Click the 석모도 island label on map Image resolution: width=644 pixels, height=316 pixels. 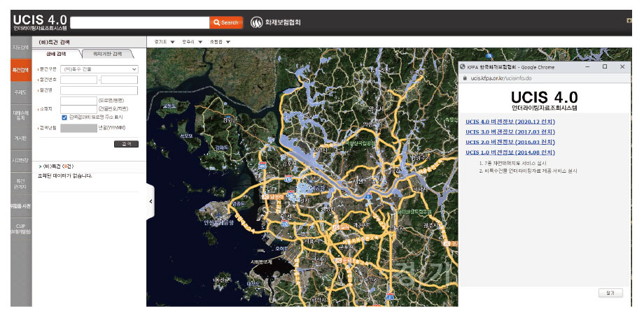(186, 134)
